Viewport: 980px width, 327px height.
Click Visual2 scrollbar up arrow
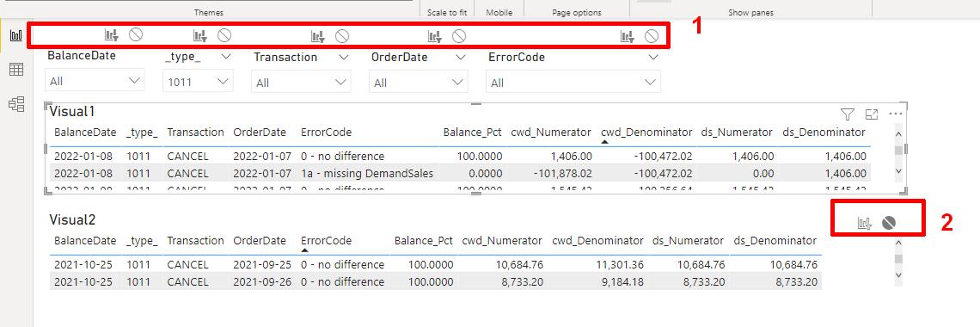(x=898, y=243)
